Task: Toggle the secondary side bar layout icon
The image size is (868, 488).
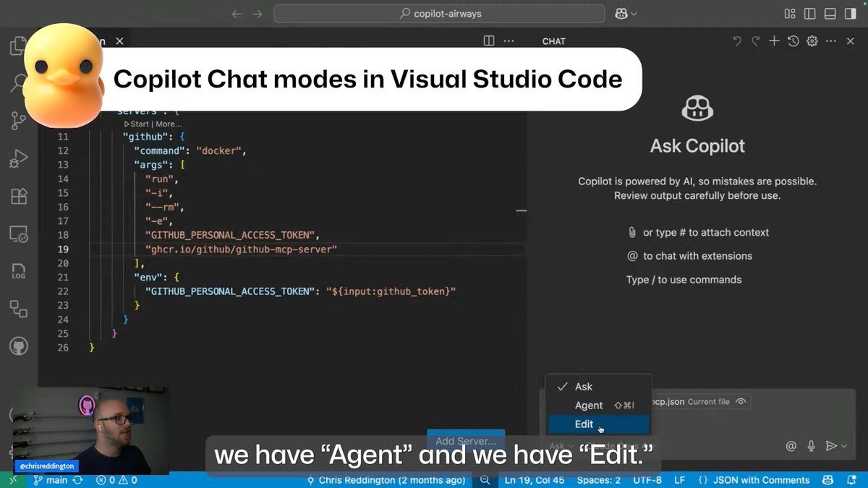Action: 851,13
